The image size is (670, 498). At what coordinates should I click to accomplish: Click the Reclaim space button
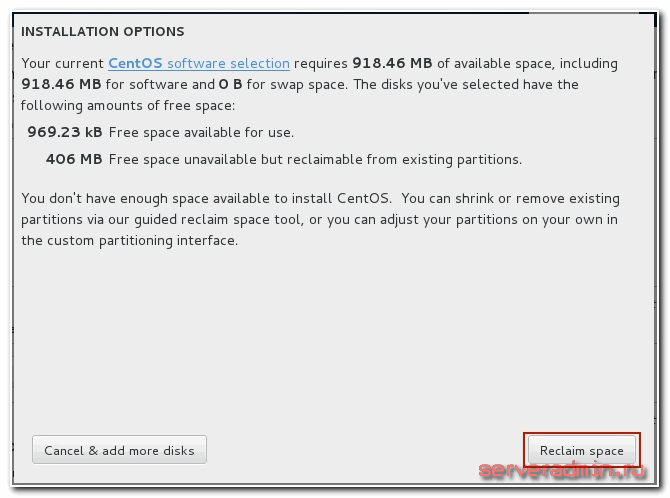(581, 450)
